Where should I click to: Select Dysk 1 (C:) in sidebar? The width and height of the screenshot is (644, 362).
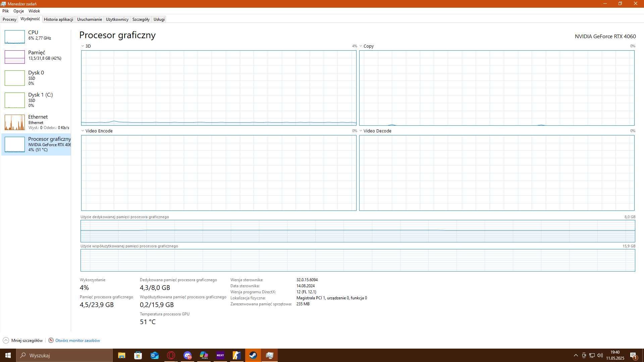36,100
